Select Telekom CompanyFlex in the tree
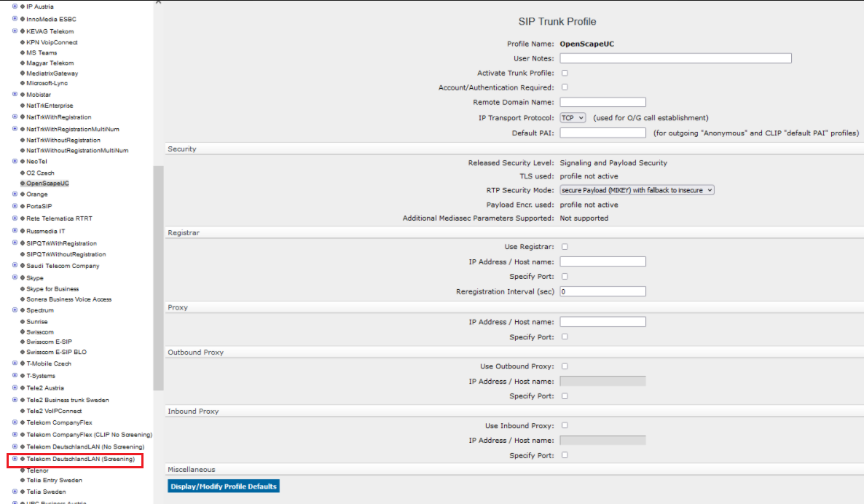This screenshot has width=864, height=504. coord(60,422)
